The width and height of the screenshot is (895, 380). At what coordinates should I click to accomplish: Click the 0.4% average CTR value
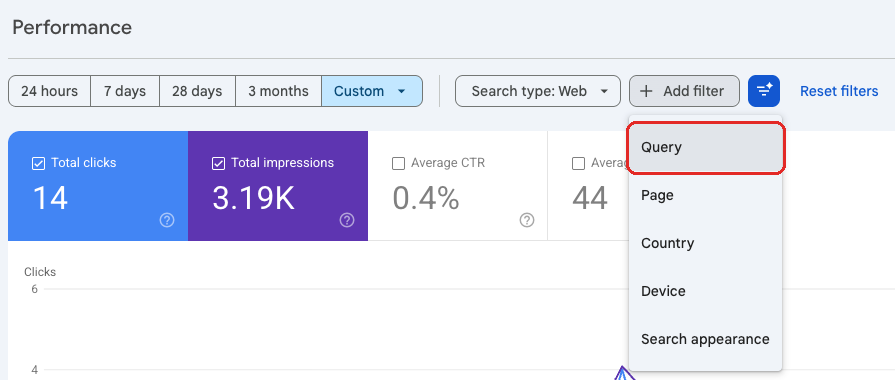(426, 199)
